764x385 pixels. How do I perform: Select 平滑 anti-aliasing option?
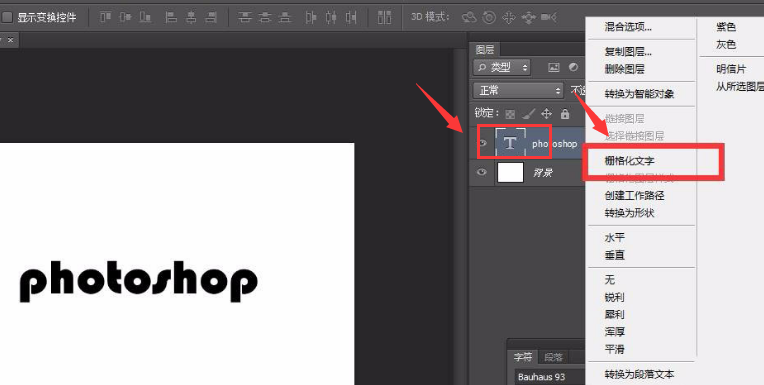614,349
